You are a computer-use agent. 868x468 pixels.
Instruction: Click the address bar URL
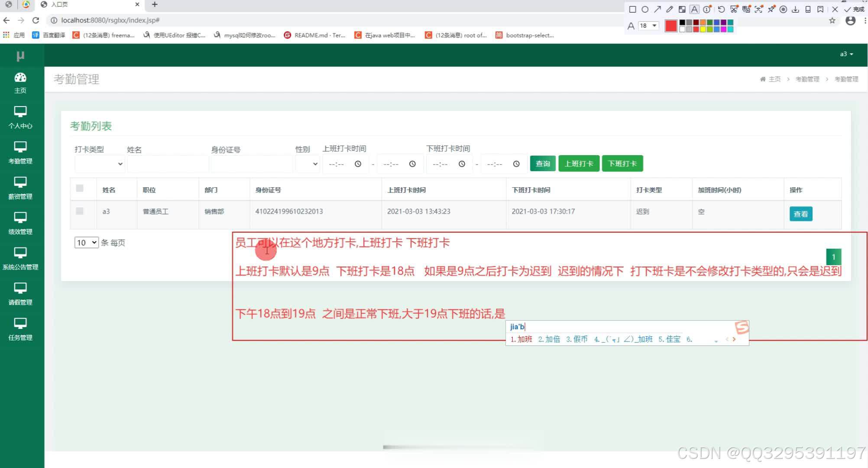click(110, 20)
